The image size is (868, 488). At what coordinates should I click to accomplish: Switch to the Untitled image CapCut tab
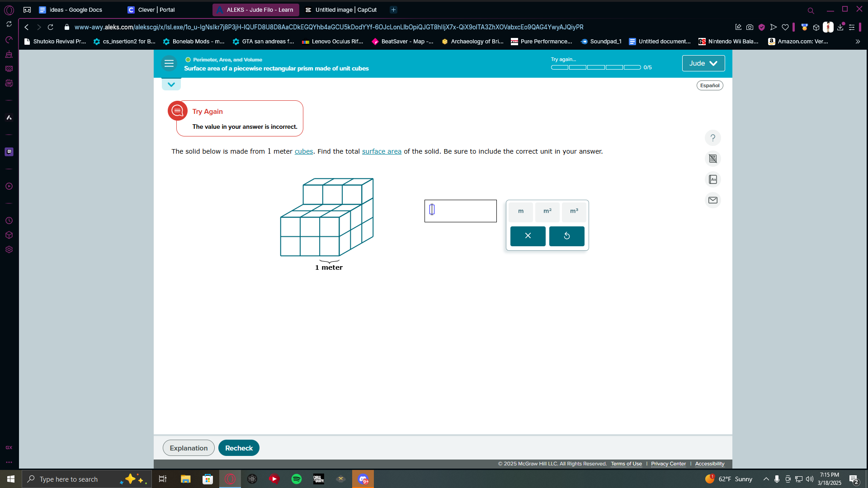345,9
